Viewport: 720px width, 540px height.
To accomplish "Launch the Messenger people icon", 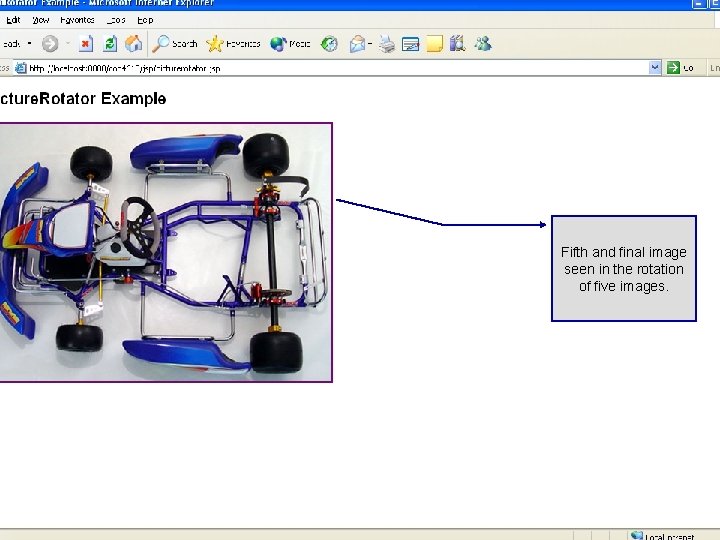I will point(483,44).
